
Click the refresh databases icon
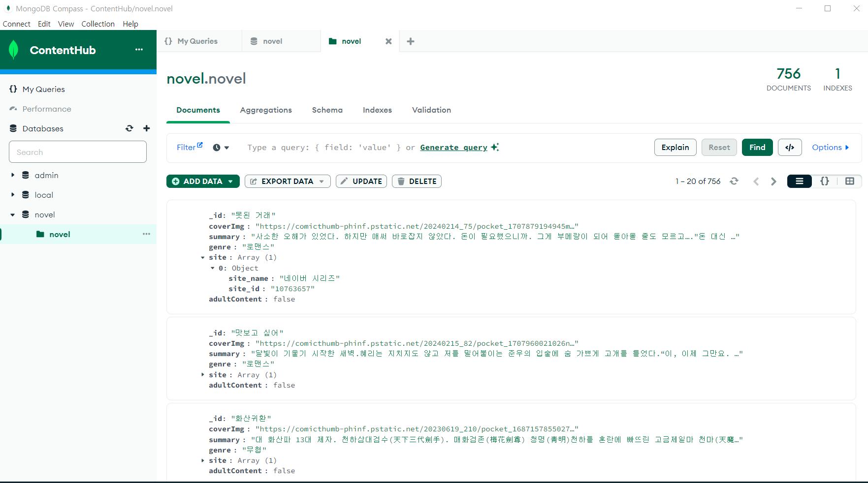tap(129, 128)
